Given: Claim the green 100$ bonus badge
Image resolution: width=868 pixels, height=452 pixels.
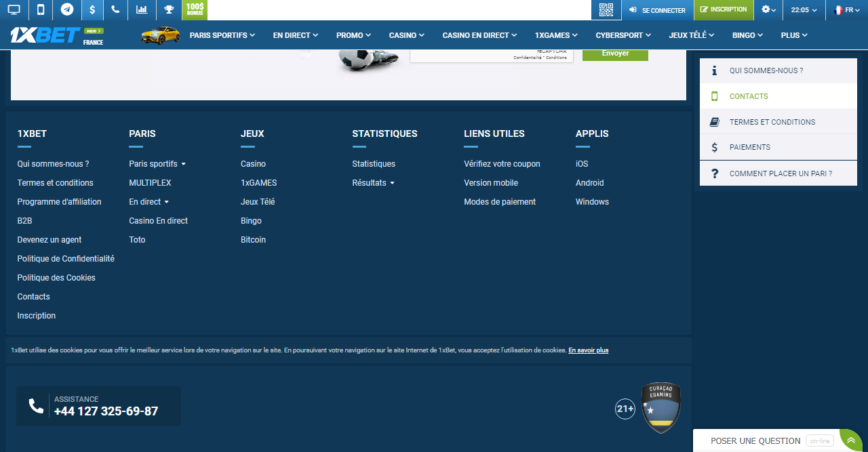Looking at the screenshot, I should [195, 9].
